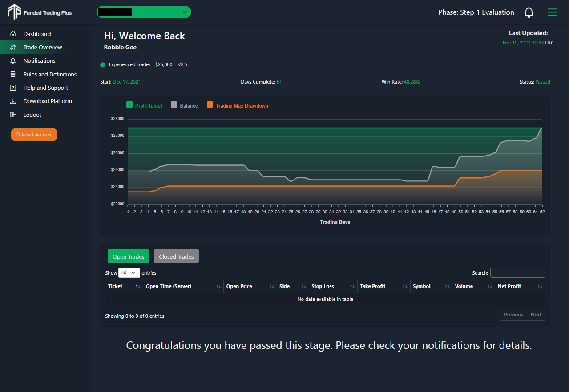Click the Rules and Definitions calculator icon
This screenshot has width=569, height=392.
pos(13,74)
